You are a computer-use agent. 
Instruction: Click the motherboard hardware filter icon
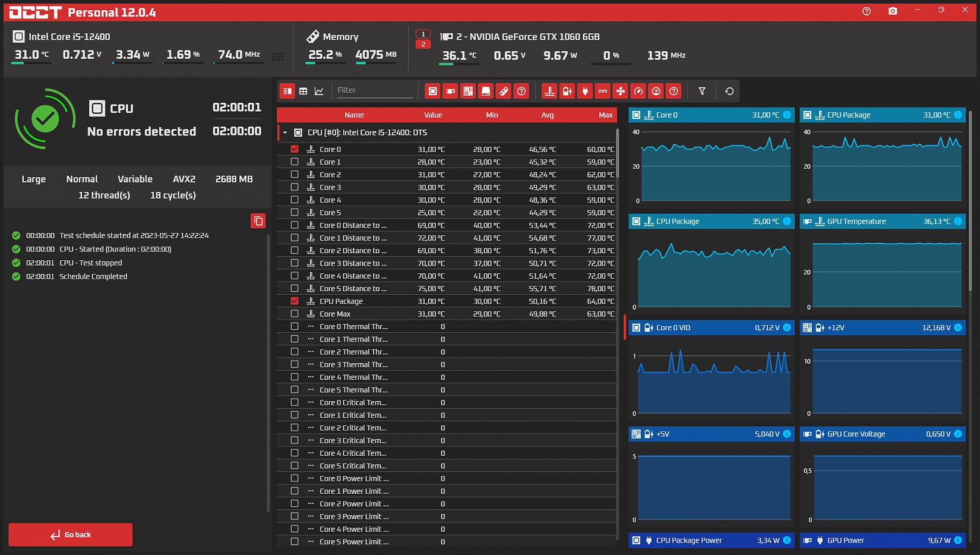point(468,91)
